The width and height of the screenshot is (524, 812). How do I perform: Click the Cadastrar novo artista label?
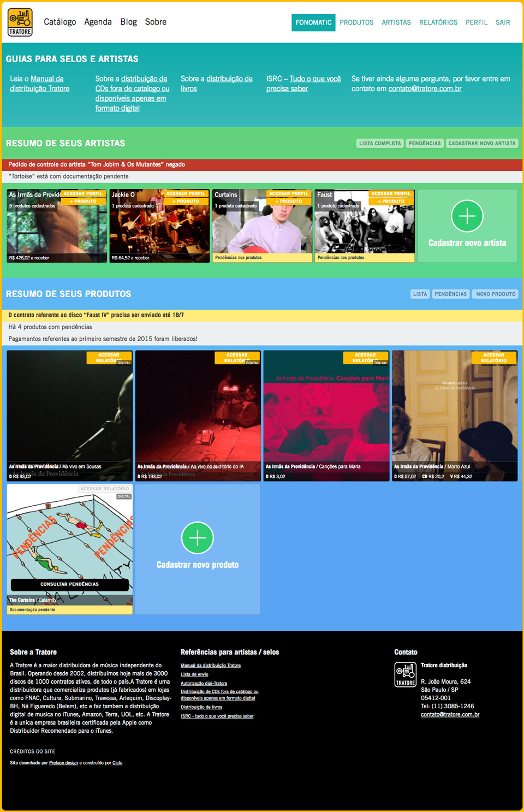point(467,243)
